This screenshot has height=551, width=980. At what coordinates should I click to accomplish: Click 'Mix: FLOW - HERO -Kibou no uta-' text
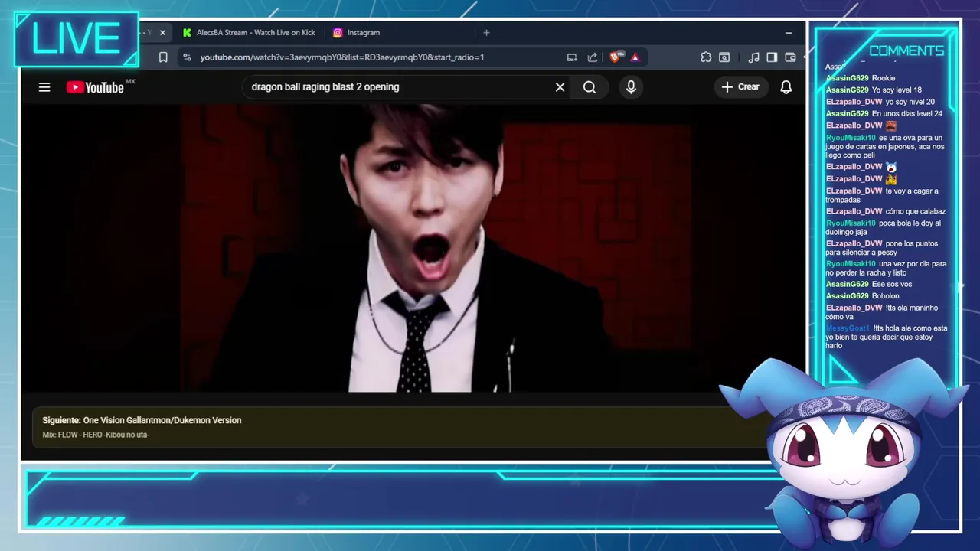pyautogui.click(x=96, y=435)
